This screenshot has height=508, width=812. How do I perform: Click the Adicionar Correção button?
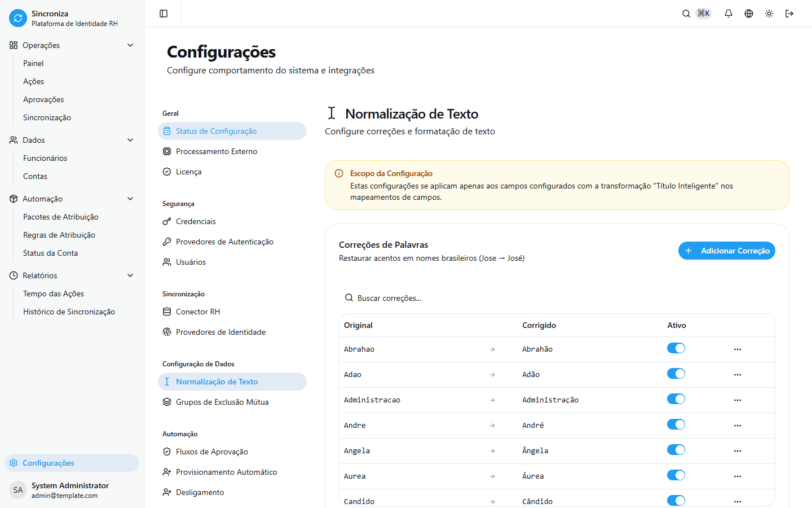point(726,250)
